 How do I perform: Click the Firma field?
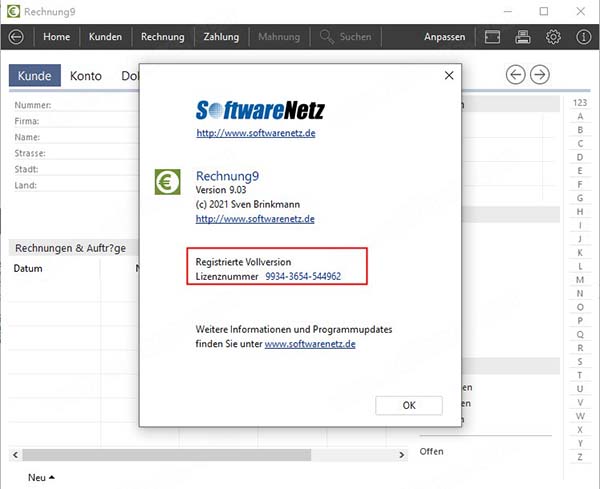pos(77,121)
